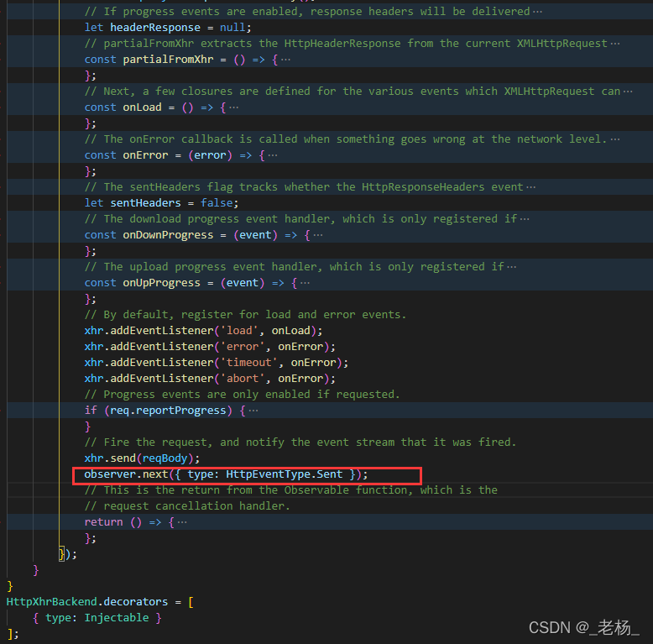Click the let keyword before headerResponse
653x644 pixels.
[x=94, y=28]
